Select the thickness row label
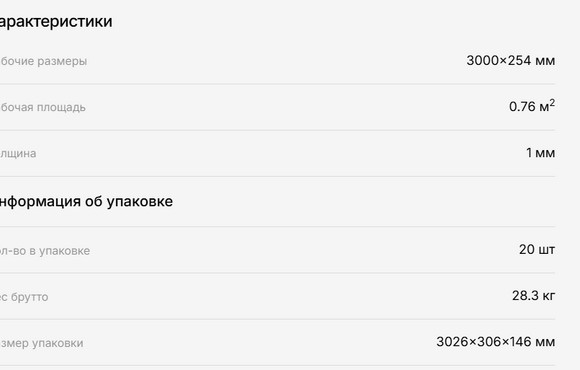 pos(18,153)
